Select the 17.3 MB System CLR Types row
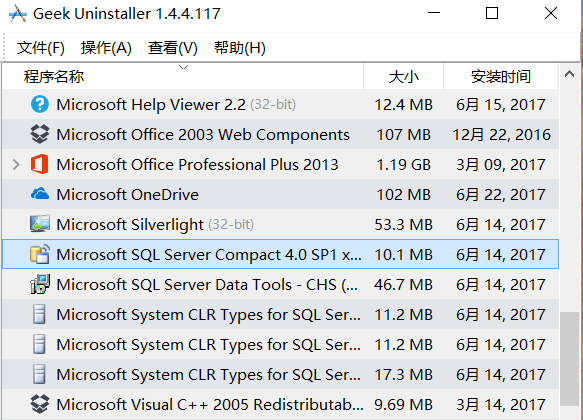Screen dimensions: 583x420 [x=280, y=374]
